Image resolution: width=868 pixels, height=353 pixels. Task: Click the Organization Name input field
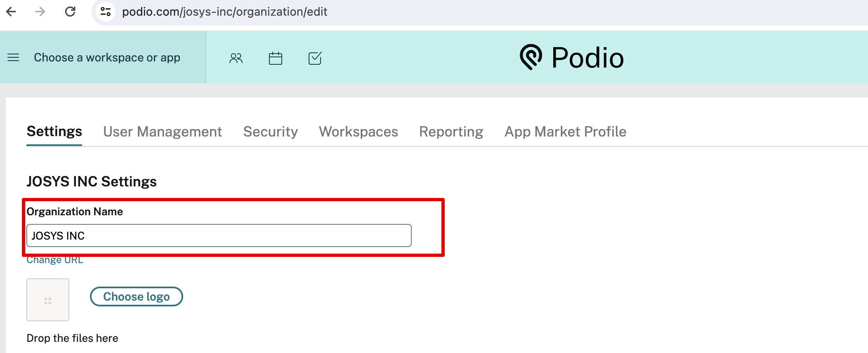pyautogui.click(x=219, y=235)
